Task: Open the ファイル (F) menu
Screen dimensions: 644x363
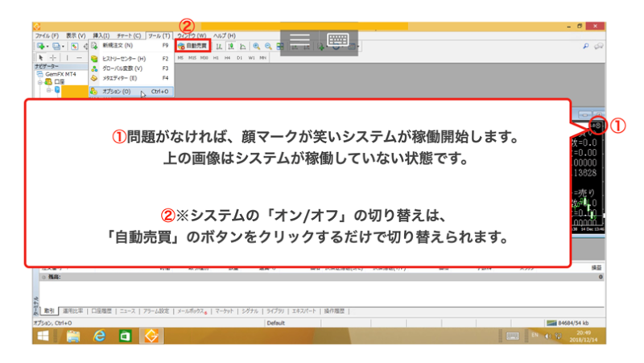Action: click(x=47, y=35)
